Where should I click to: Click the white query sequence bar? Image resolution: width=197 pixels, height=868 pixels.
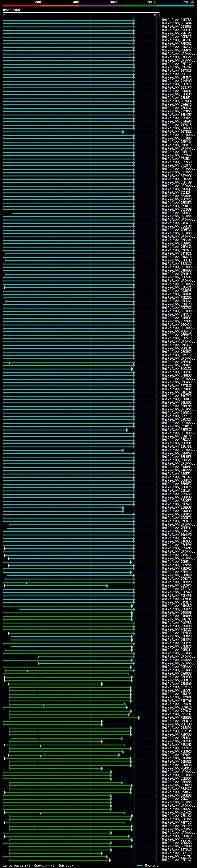coord(81,13)
